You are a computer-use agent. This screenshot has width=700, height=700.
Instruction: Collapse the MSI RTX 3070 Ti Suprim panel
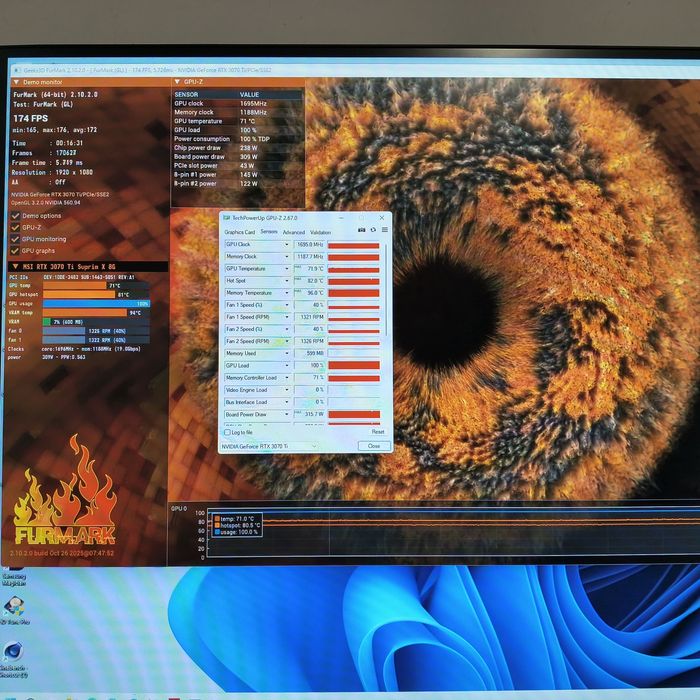click(x=16, y=267)
